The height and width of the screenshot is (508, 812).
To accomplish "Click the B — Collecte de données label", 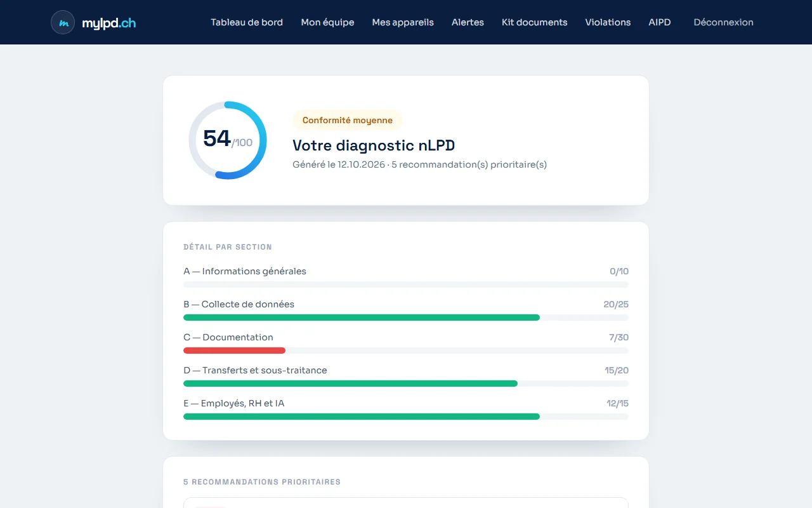I will tap(239, 304).
